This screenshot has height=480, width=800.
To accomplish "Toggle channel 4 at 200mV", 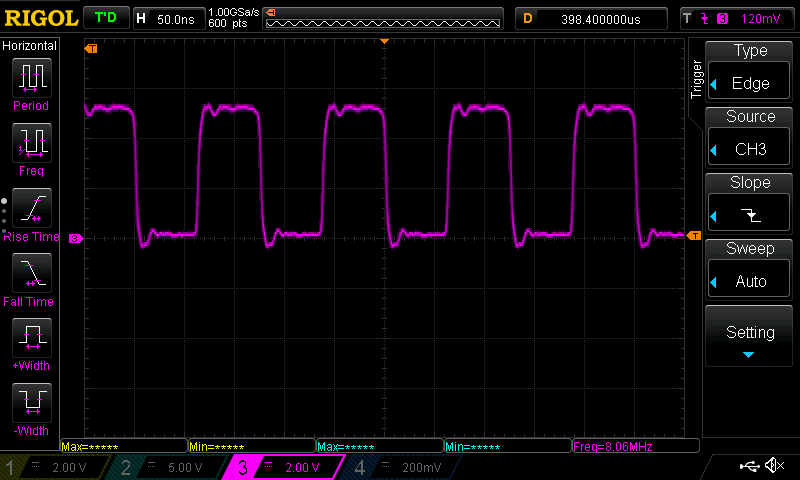I will pos(401,467).
